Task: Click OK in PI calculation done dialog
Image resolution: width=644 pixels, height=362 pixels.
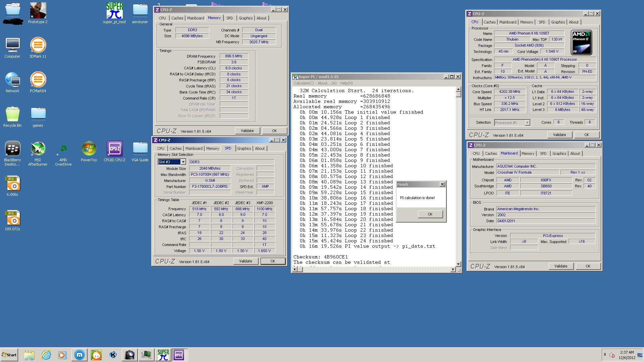Action: point(430,214)
